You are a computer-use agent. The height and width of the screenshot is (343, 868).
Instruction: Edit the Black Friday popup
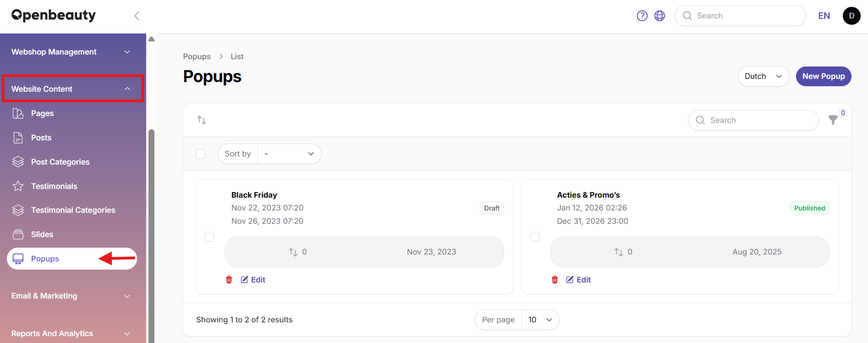coord(253,280)
